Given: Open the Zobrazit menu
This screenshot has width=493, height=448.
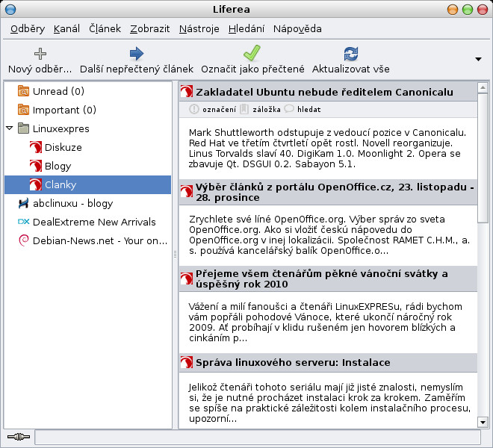Looking at the screenshot, I should pyautogui.click(x=150, y=29).
